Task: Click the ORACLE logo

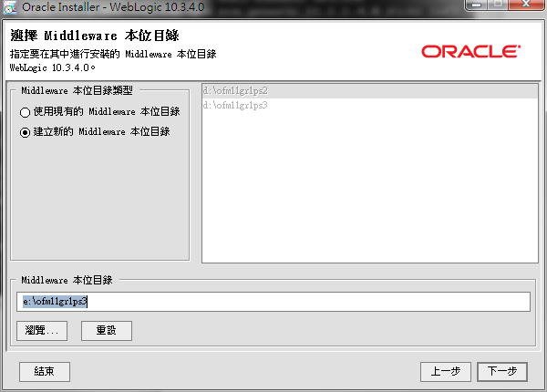Action: [x=471, y=52]
